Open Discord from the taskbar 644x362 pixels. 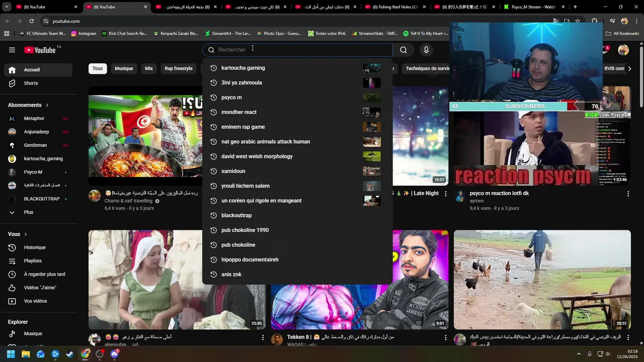coord(114,354)
